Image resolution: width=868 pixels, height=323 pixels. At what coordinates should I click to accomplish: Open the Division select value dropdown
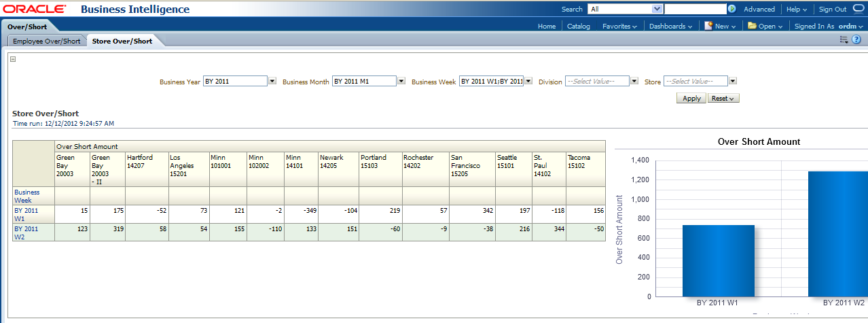click(x=634, y=81)
